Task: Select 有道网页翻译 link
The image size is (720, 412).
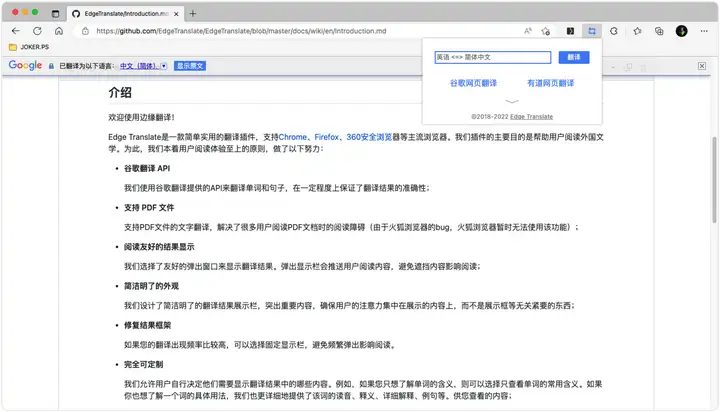Action: 551,83
